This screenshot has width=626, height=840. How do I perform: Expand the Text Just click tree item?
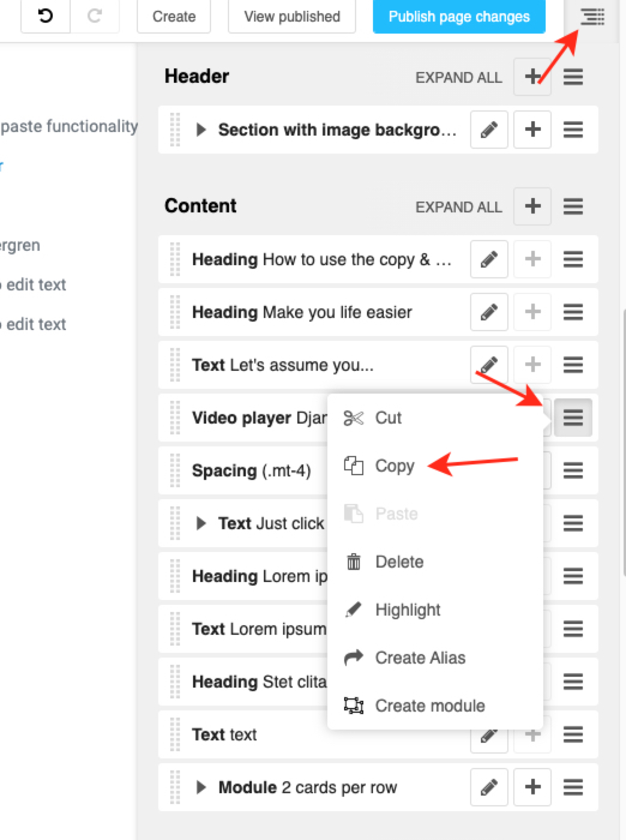coord(201,523)
